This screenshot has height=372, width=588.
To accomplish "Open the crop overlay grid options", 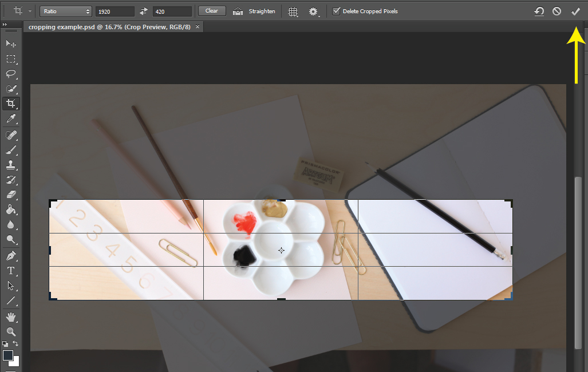I will click(293, 11).
